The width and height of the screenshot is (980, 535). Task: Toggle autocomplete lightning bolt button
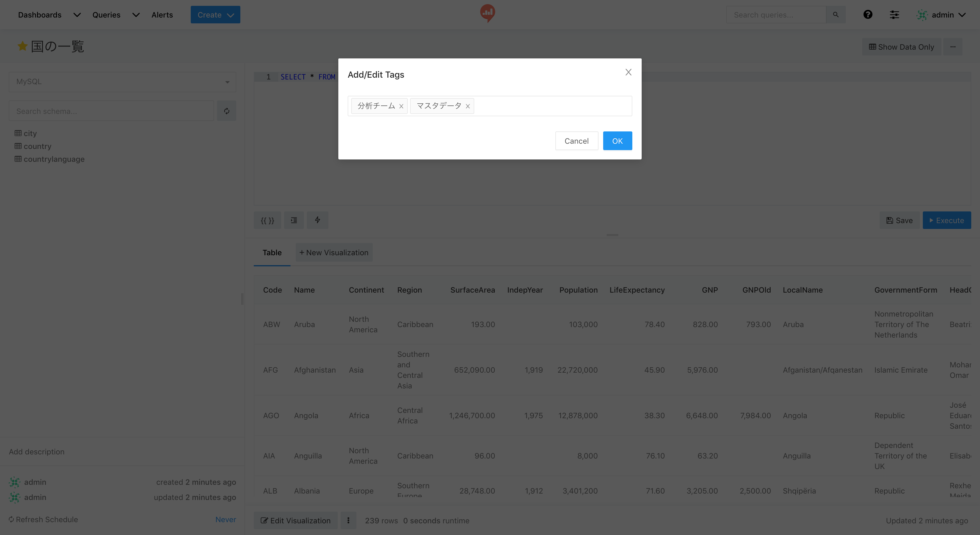(x=317, y=220)
